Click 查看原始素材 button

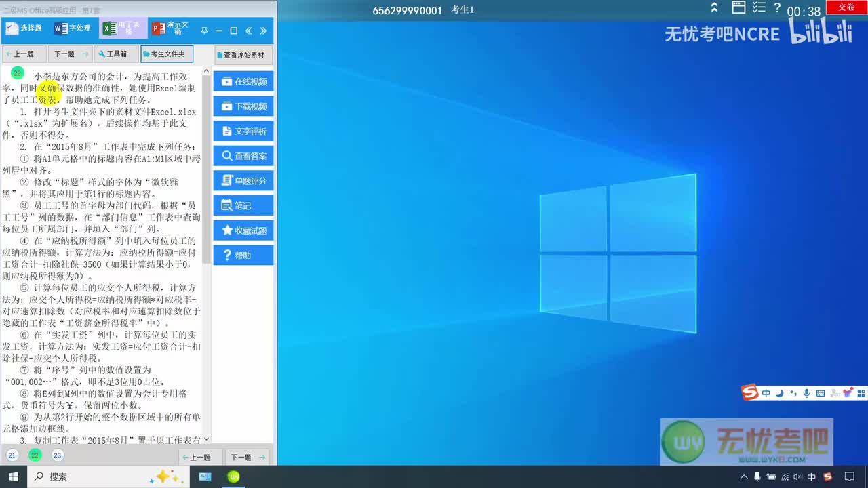tap(243, 55)
